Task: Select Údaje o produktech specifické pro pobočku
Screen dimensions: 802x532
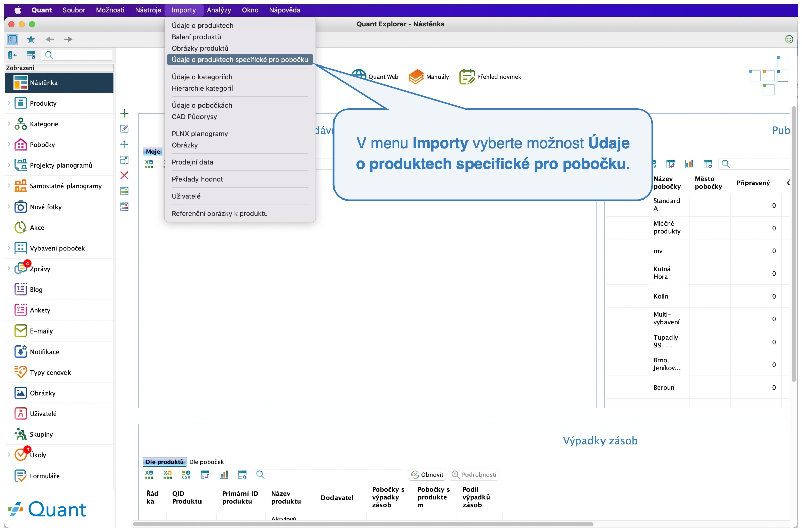Action: 240,60
